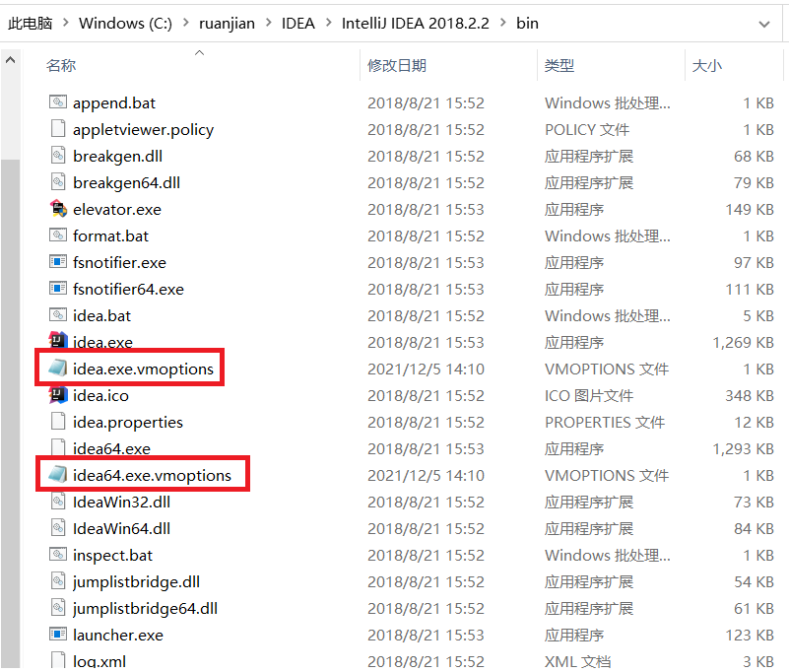Navigate to Windows (C:) breadcrumb

[125, 23]
